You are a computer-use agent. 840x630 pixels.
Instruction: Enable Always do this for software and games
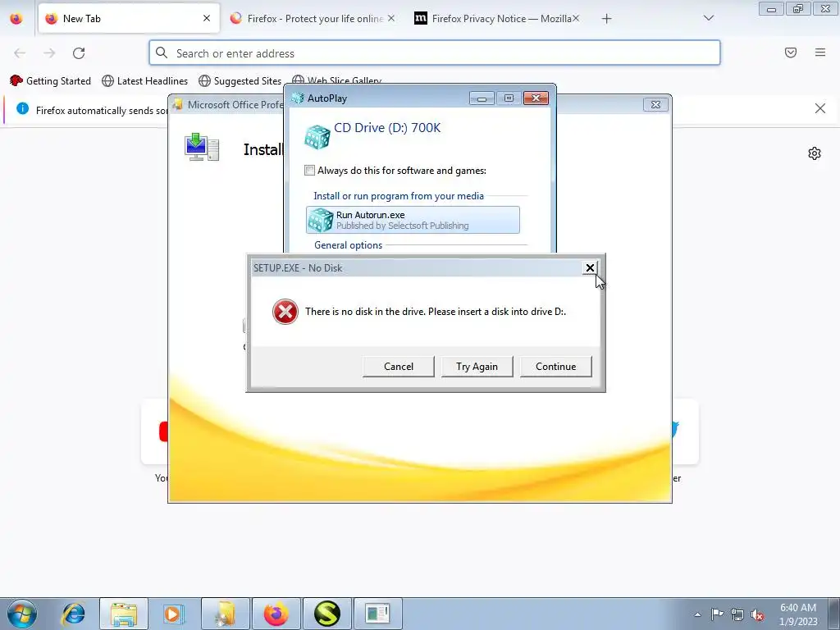[x=309, y=171]
